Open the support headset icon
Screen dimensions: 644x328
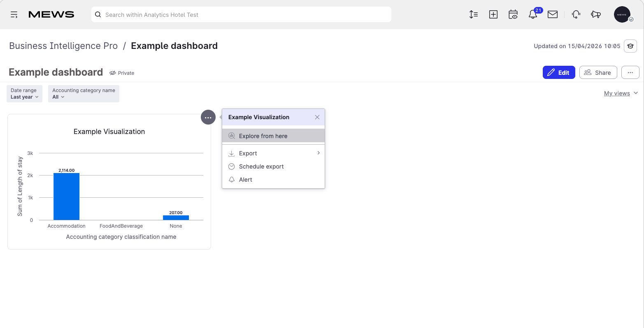576,15
